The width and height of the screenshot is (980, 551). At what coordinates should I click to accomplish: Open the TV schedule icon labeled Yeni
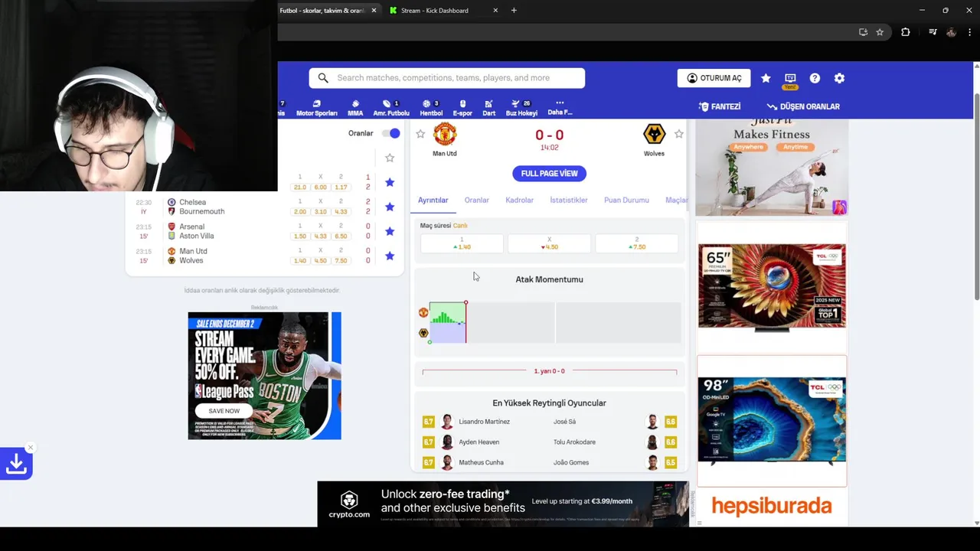pyautogui.click(x=790, y=80)
